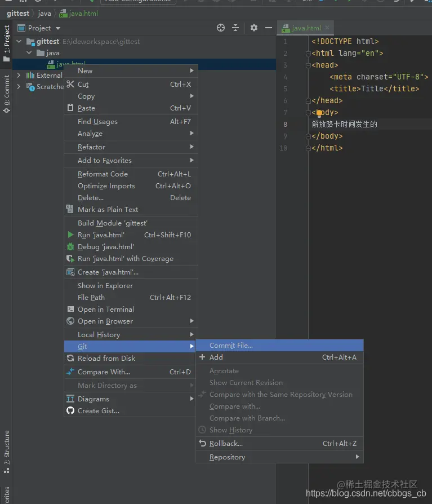This screenshot has width=432, height=504.
Task: Click the GitHub Create Gist icon
Action: coord(70,410)
